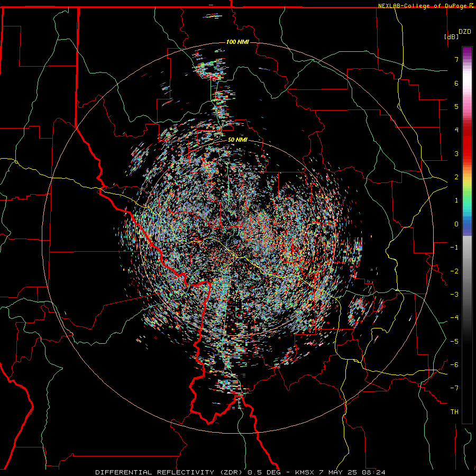Image resolution: width=476 pixels, height=476 pixels.
Task: Click the 100 NMI range ring label
Action: point(237,42)
